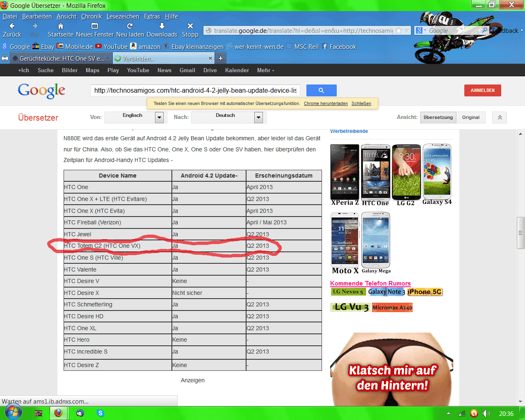Reload page with Neu laden
Viewport: 525px width, 420px height.
(130, 30)
